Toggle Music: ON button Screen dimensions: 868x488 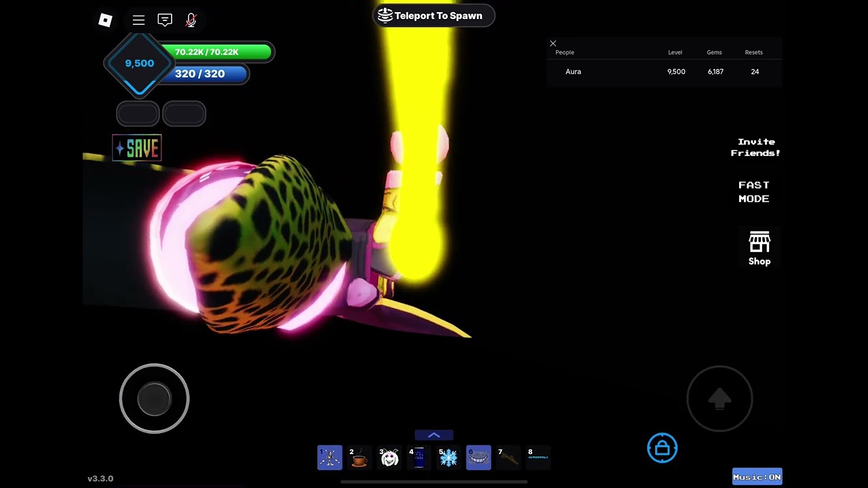click(x=757, y=477)
